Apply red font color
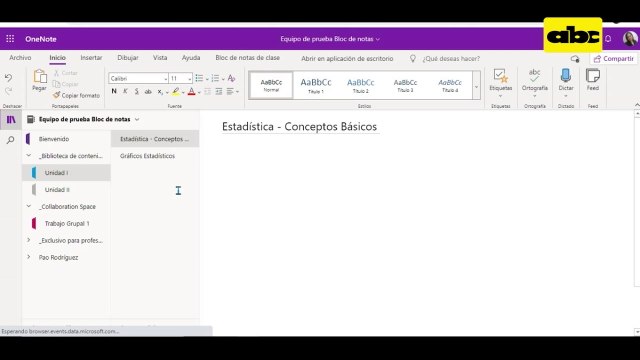This screenshot has height=360, width=640. click(191, 91)
